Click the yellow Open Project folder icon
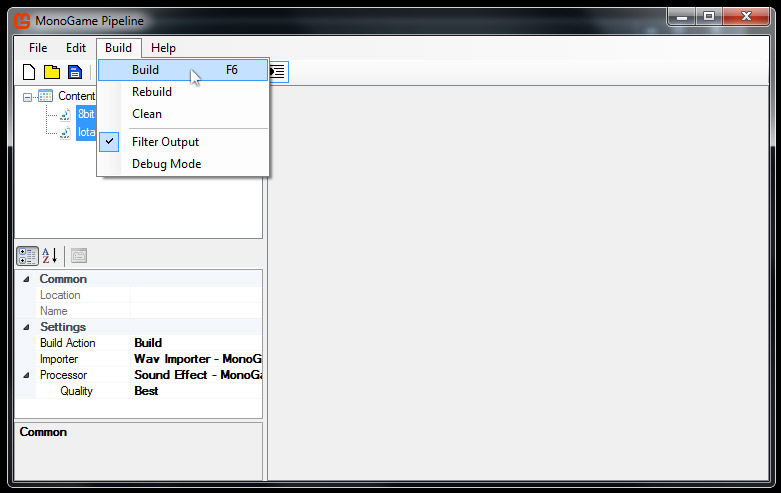Viewport: 781px width, 493px height. (x=51, y=71)
